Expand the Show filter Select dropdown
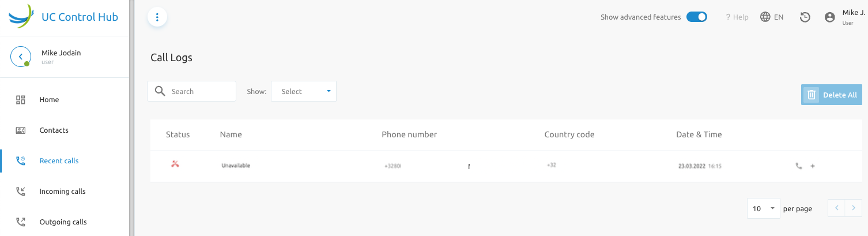Image resolution: width=868 pixels, height=236 pixels. pyautogui.click(x=304, y=91)
